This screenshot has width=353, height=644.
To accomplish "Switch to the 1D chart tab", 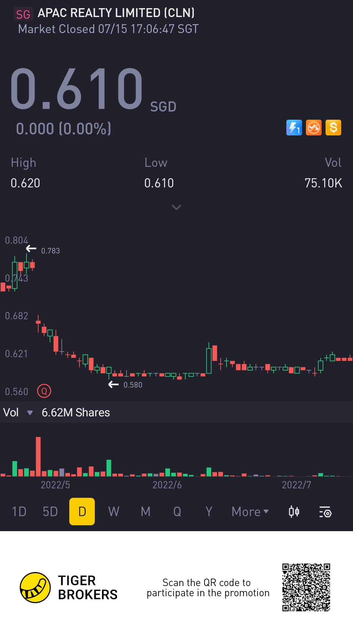I will click(x=19, y=512).
